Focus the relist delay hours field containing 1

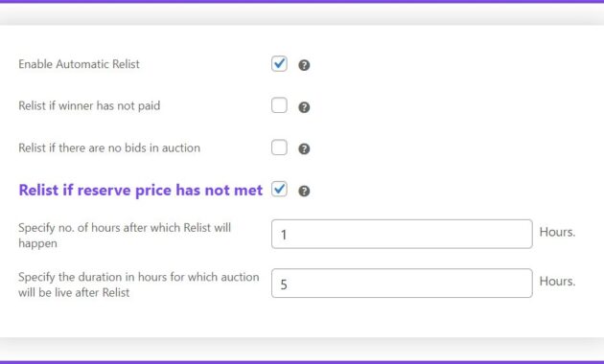[x=402, y=234]
